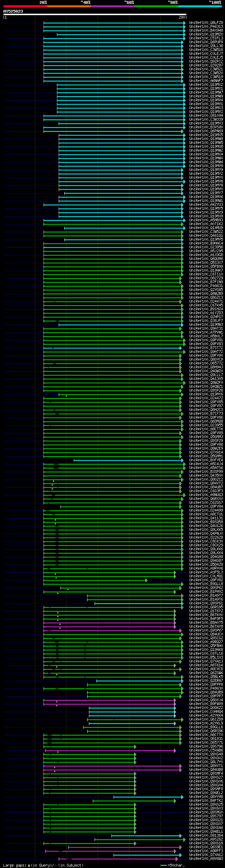Viewport: 225px width, 868px height.
Task: Click the UniRef100_Q9ZPI2 label
Action: [x=206, y=61]
